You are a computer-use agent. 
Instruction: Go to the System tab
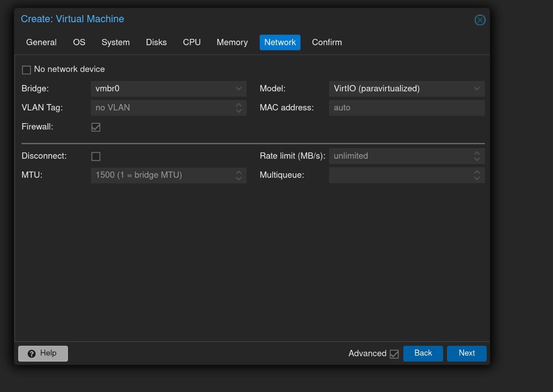(x=116, y=42)
